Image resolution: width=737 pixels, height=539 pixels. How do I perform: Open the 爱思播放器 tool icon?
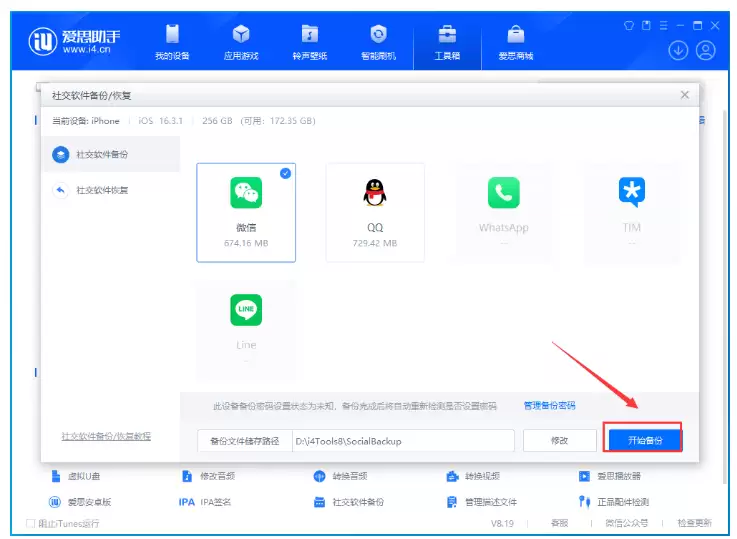tap(584, 476)
